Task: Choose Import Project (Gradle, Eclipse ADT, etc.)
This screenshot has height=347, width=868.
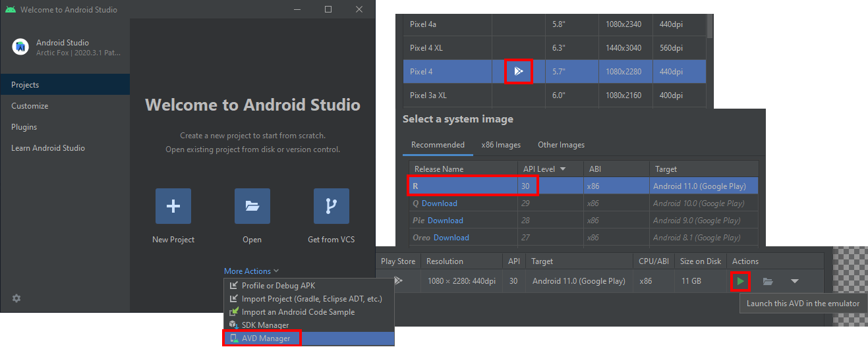Action: coord(309,299)
